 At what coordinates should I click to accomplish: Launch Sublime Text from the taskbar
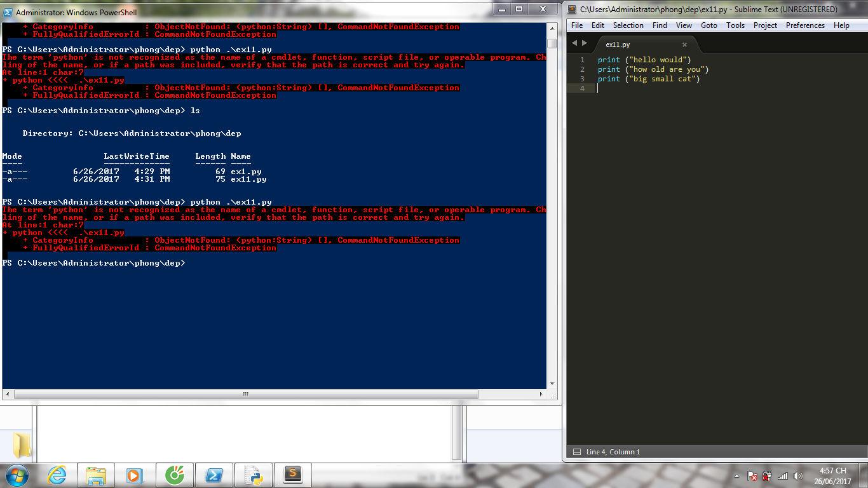(x=293, y=475)
